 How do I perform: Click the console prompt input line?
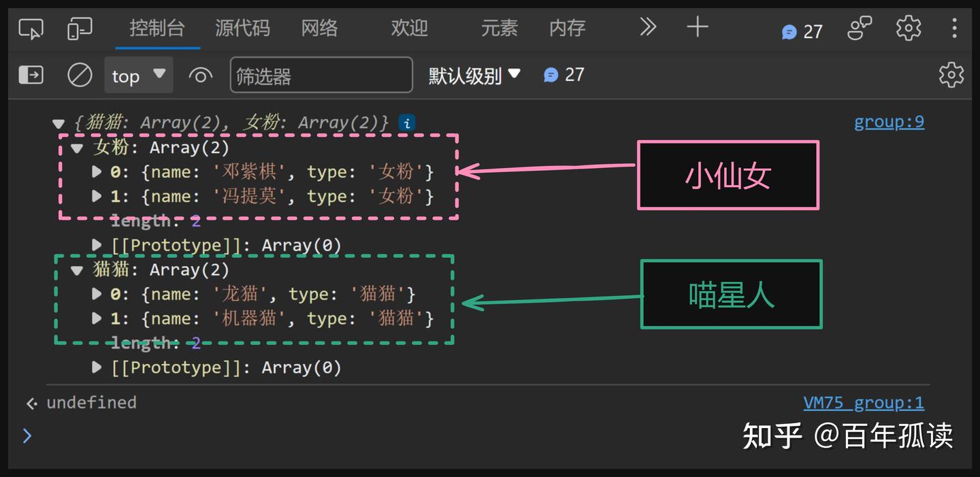(490, 435)
